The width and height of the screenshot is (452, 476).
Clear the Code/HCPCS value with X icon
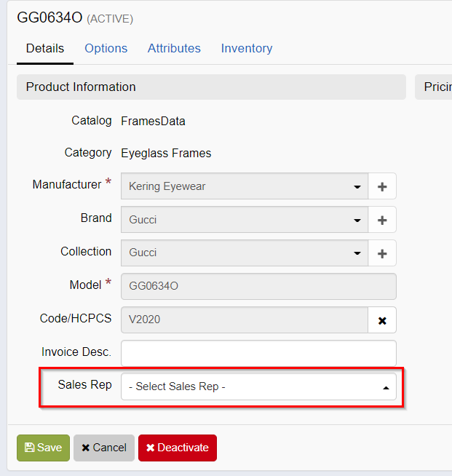pos(382,320)
